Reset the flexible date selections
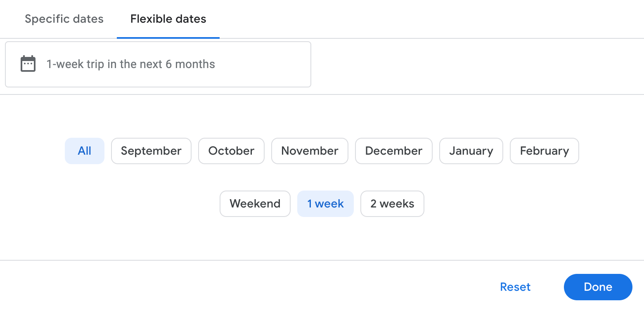The height and width of the screenshot is (311, 644). pos(515,287)
